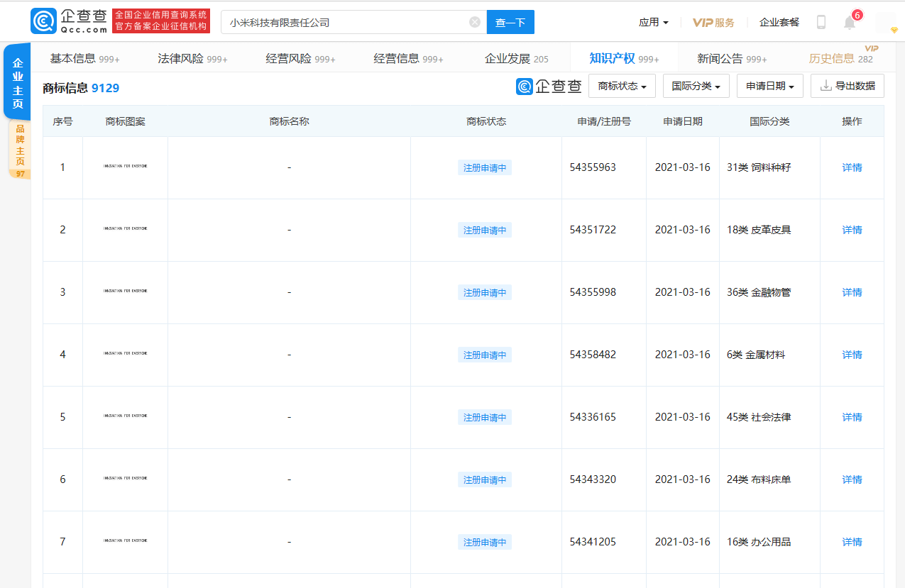Clear the search box text
The image size is (905, 588).
[x=475, y=22]
